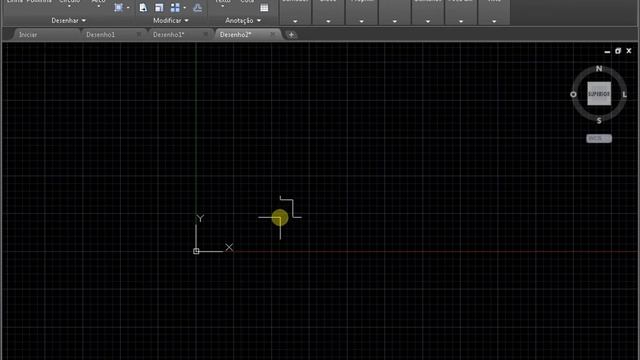
Task: Close the drawing viewport window
Action: (629, 51)
